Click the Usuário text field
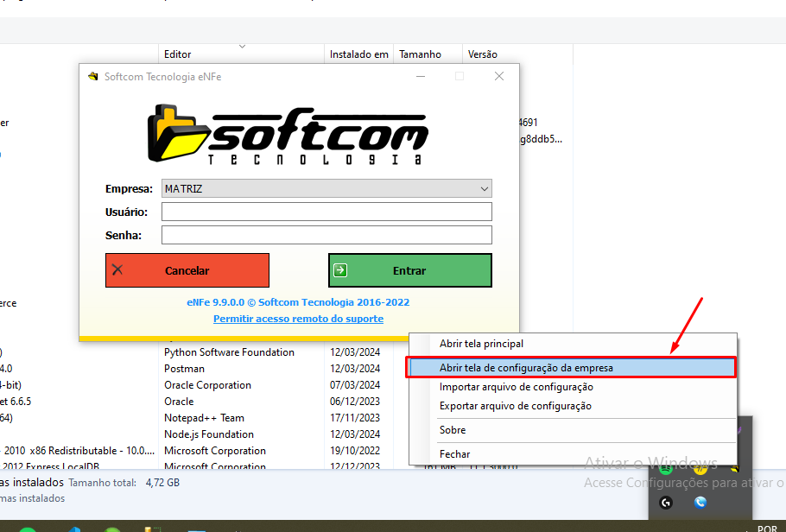 tap(326, 212)
